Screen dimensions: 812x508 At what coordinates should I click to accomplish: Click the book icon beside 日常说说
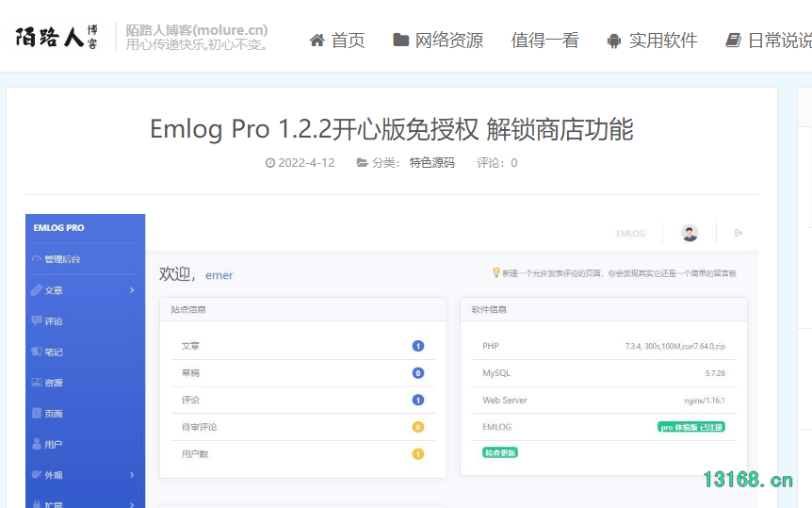point(733,41)
